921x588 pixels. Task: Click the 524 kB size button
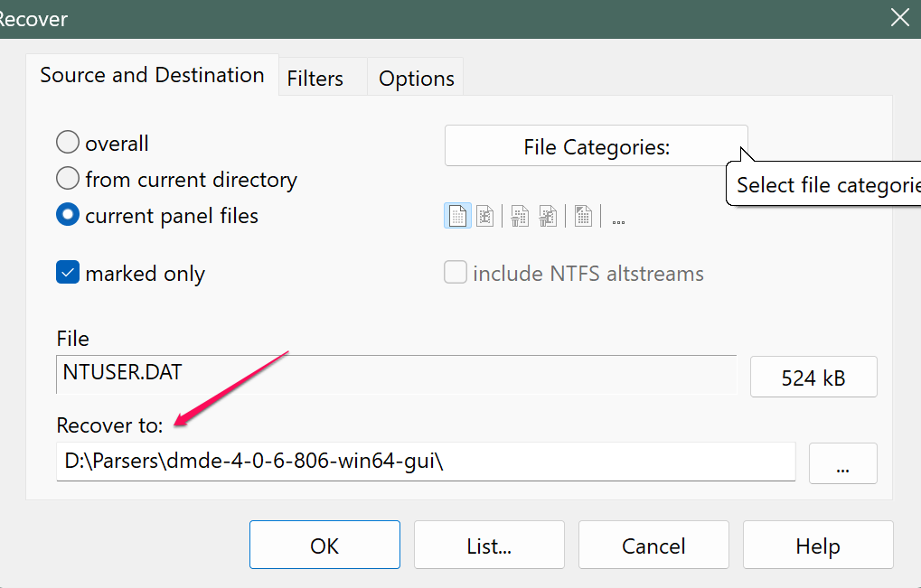813,378
